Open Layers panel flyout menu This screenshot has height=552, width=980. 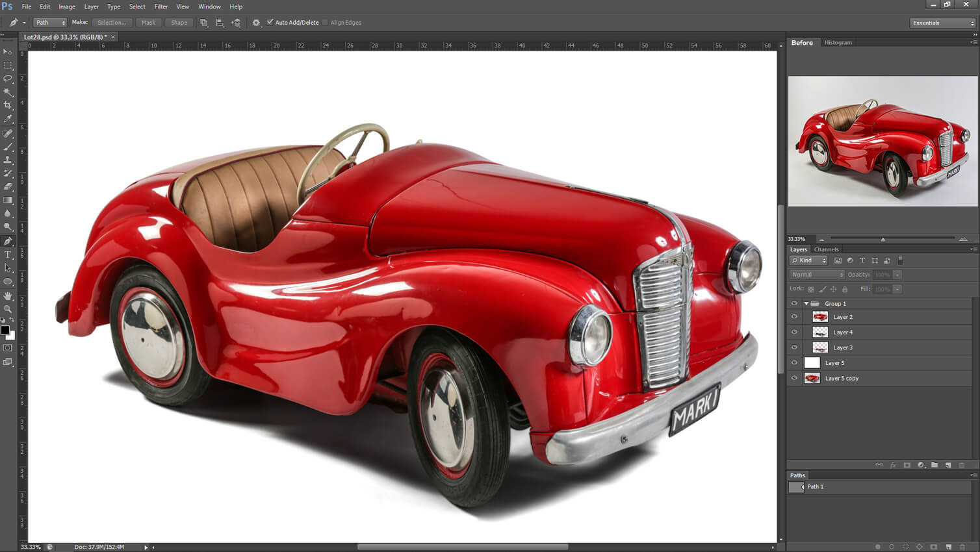tap(973, 249)
